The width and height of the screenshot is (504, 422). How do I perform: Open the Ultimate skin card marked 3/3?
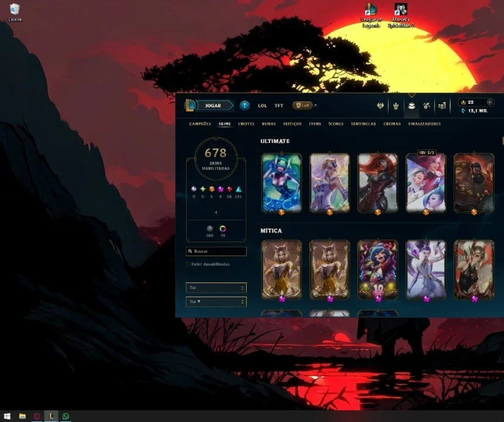point(426,183)
